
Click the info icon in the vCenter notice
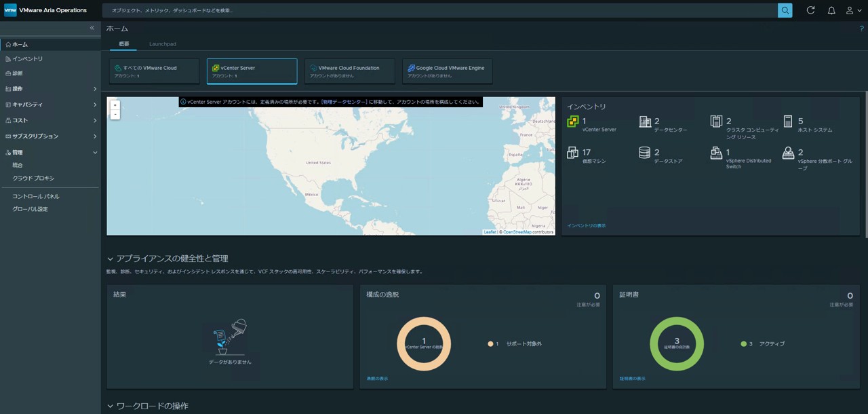[183, 102]
